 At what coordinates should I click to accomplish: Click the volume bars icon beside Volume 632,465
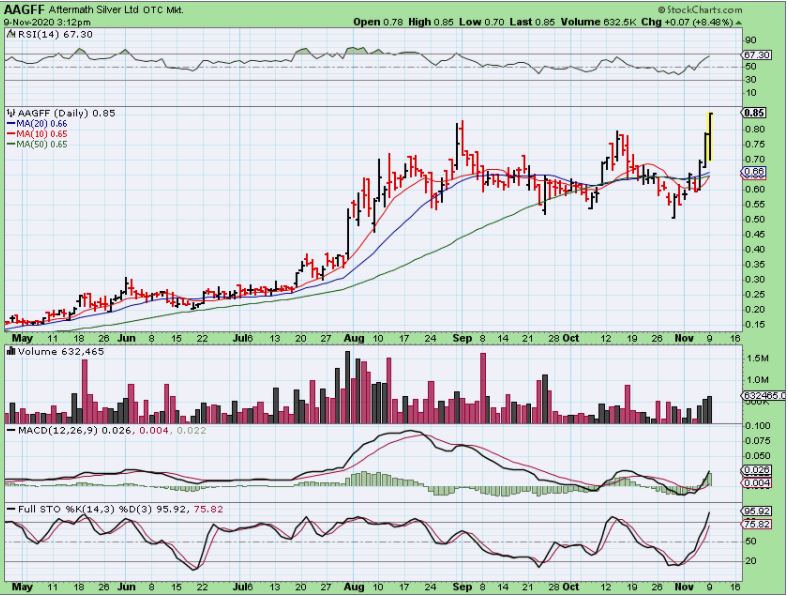pos(12,351)
